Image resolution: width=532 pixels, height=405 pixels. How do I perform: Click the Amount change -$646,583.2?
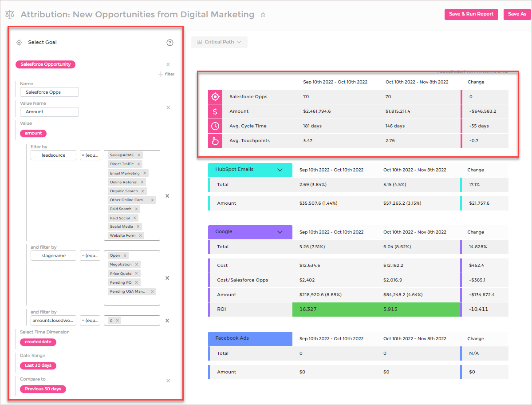[483, 111]
